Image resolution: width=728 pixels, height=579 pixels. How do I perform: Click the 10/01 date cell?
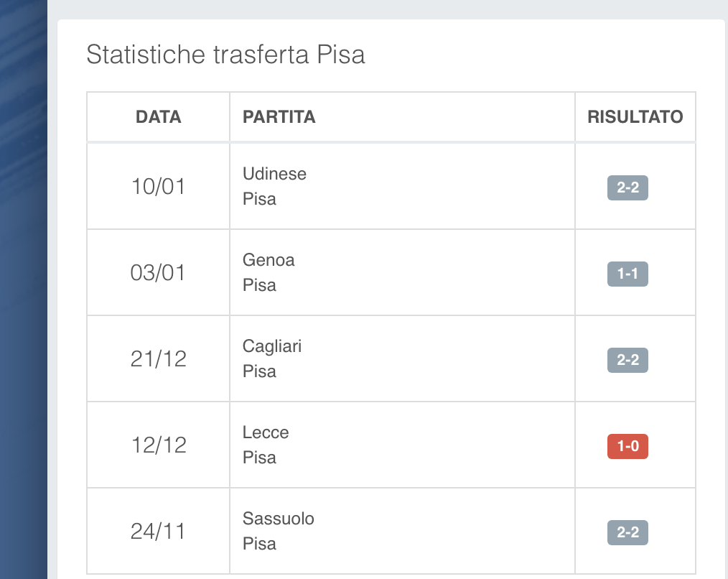point(158,187)
